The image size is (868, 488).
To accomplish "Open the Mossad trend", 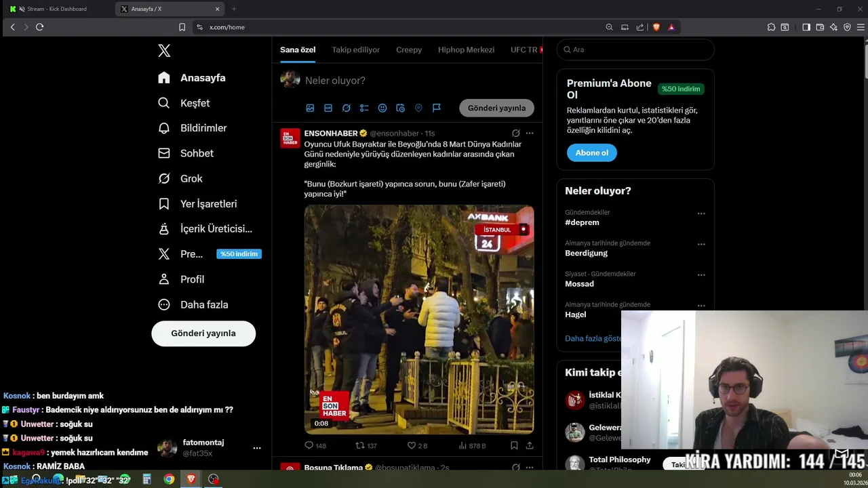I will coord(579,284).
